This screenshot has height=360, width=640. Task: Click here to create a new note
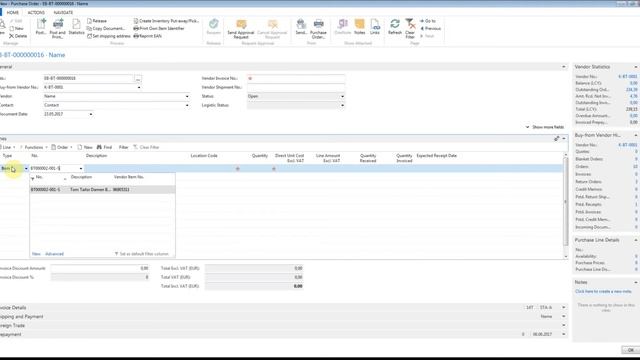(603, 291)
